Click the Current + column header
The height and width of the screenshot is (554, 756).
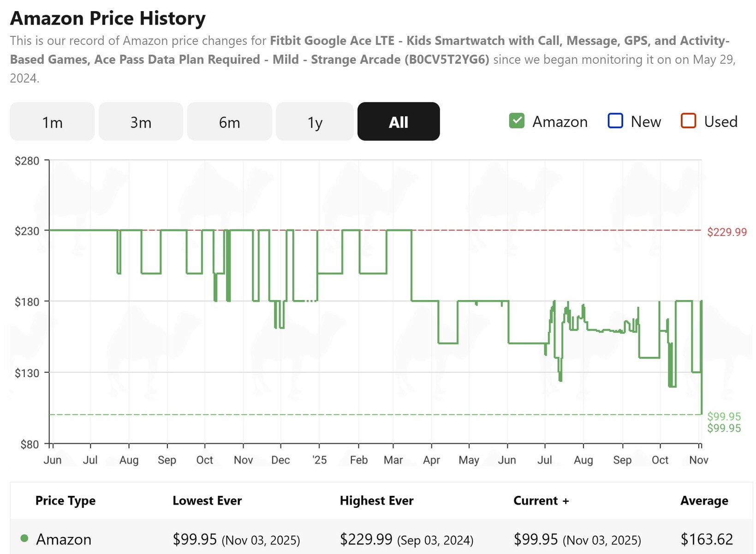click(541, 501)
